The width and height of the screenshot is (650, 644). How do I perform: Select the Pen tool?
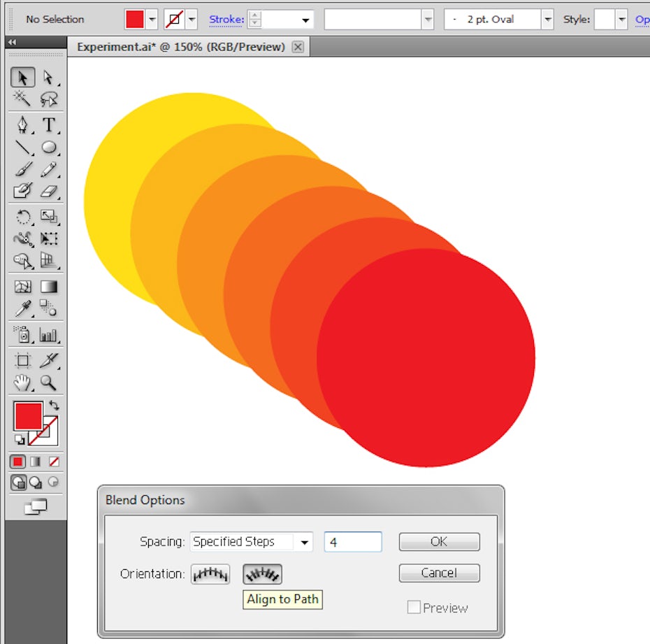(x=23, y=125)
